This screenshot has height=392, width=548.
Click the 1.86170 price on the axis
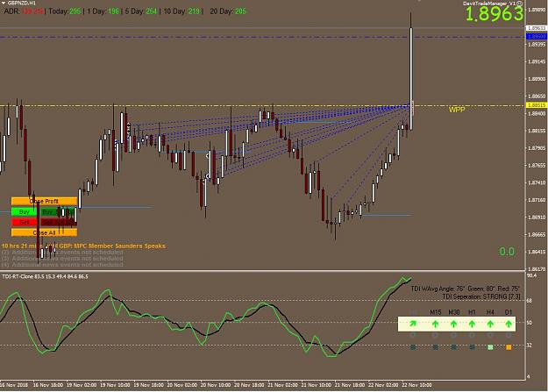tap(537, 269)
